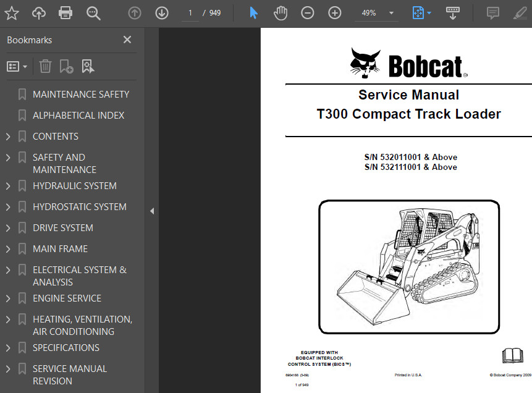Jump to HYDROSTATIC SYSTEM section

(x=79, y=207)
